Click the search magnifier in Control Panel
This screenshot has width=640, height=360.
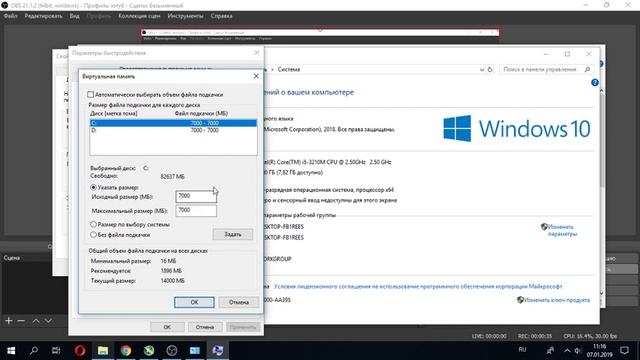click(x=587, y=69)
